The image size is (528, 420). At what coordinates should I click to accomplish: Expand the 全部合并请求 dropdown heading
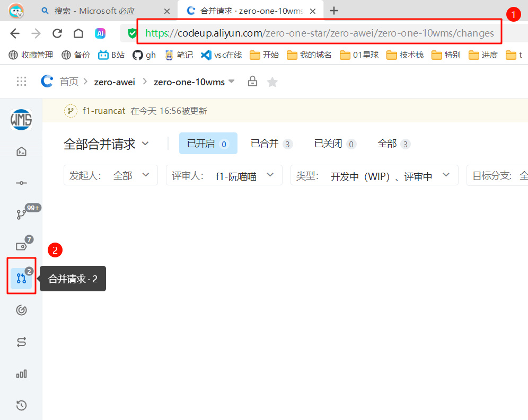pos(106,144)
